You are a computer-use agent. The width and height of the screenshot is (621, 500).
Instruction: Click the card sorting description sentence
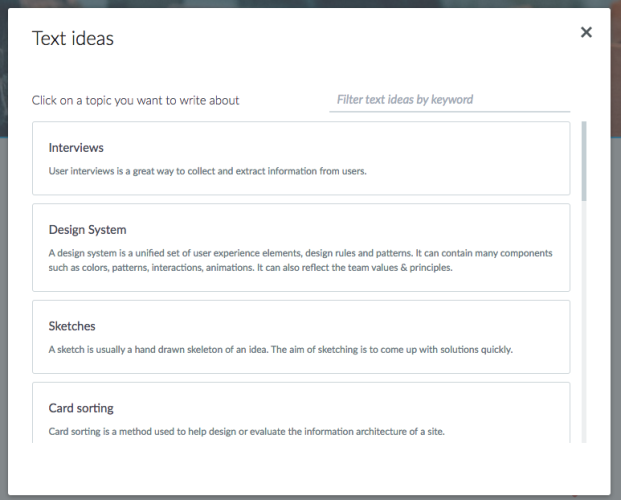[x=247, y=431]
